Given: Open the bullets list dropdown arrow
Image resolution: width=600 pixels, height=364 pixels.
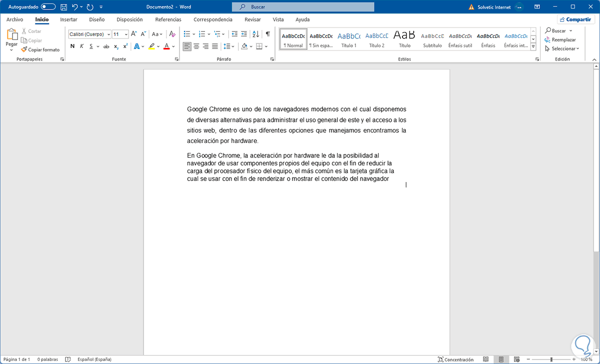Looking at the screenshot, I should pos(194,34).
